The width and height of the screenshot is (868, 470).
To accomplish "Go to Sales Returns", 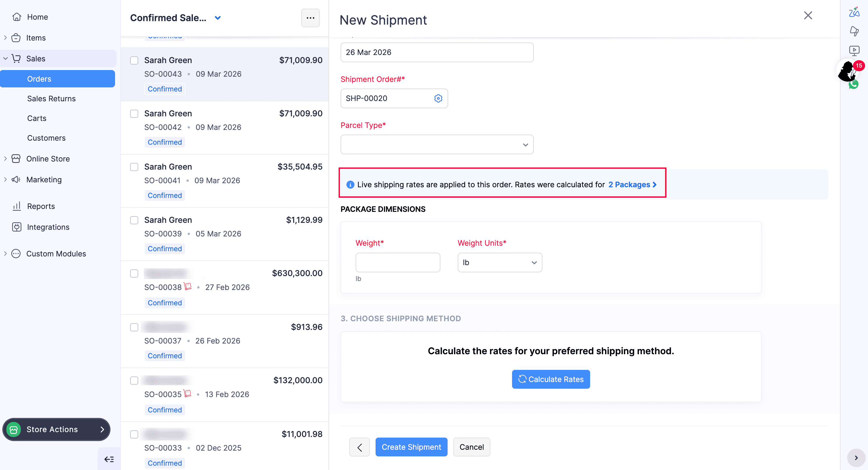I will pos(51,98).
